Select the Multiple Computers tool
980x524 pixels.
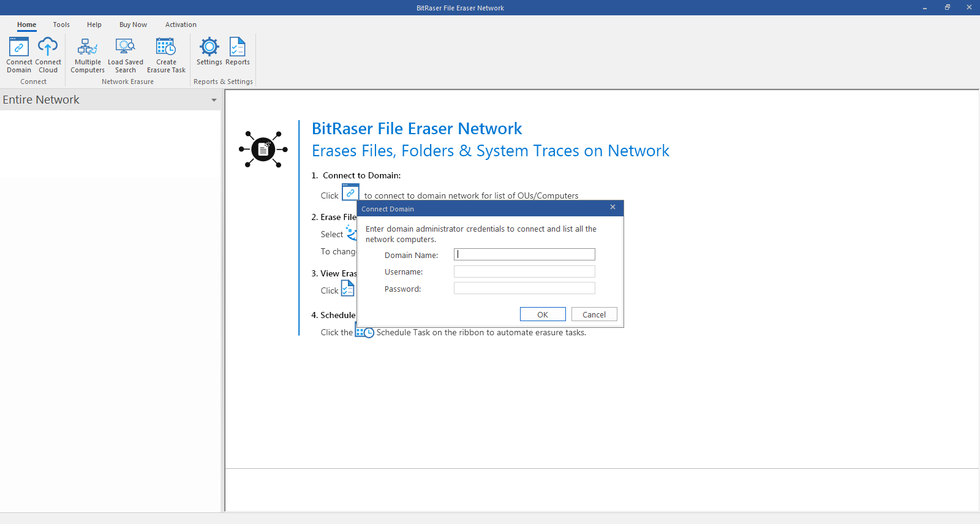point(88,55)
